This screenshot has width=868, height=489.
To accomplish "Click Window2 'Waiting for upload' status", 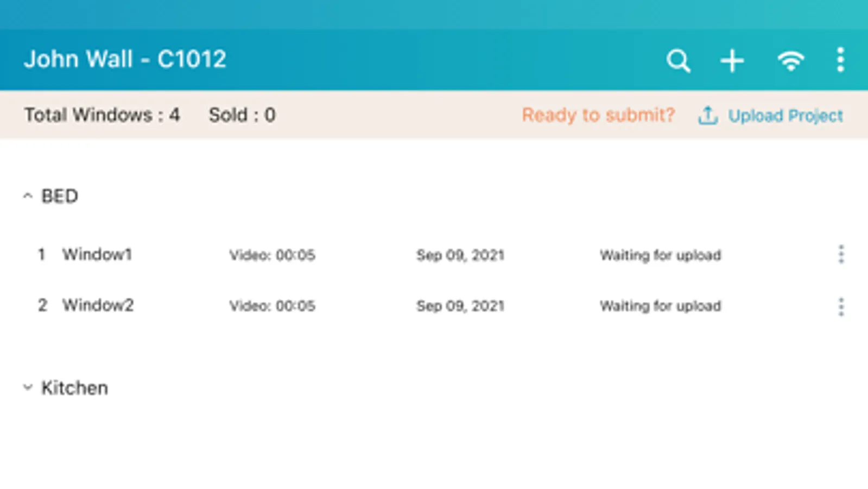I will tap(660, 306).
